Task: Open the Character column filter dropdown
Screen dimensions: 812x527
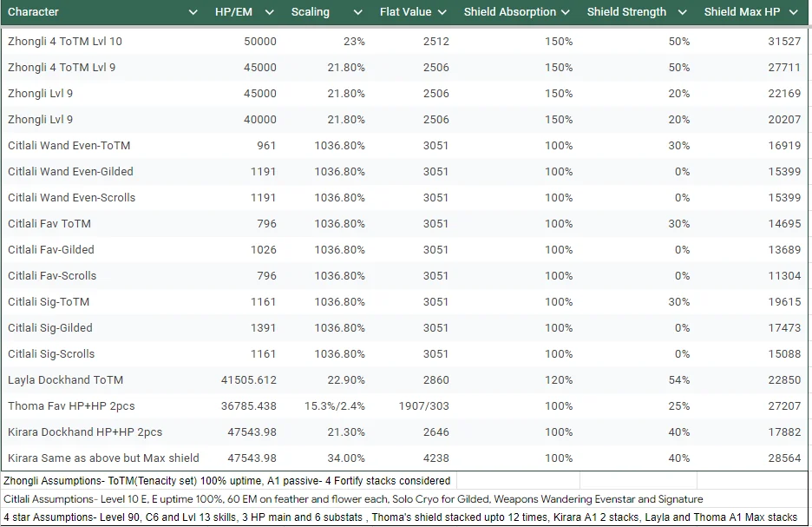Action: pos(193,12)
